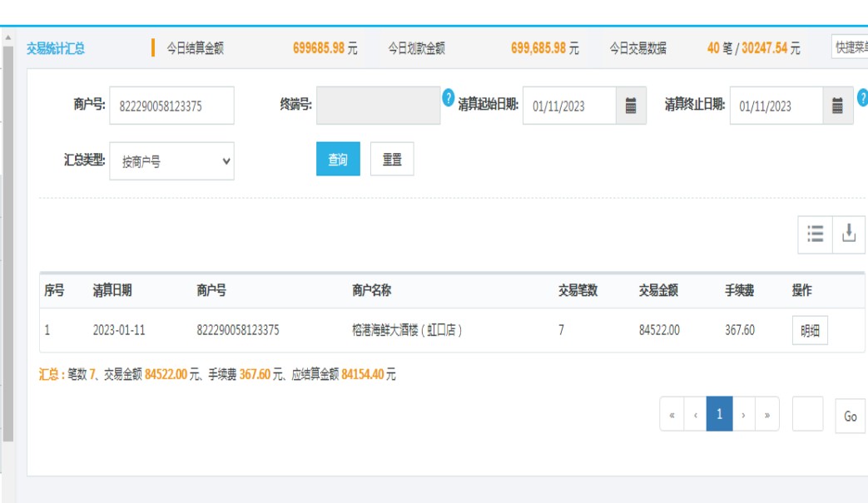Click the 商户号 input field
This screenshot has height=503, width=868.
(x=172, y=106)
